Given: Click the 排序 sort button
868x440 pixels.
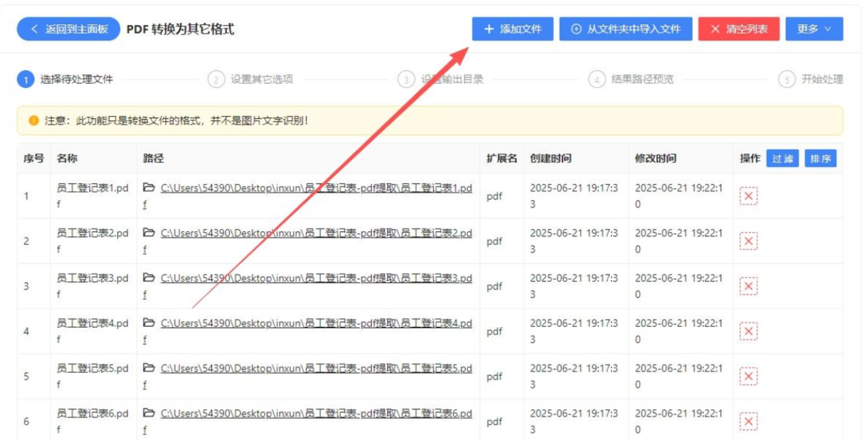Looking at the screenshot, I should tap(820, 159).
